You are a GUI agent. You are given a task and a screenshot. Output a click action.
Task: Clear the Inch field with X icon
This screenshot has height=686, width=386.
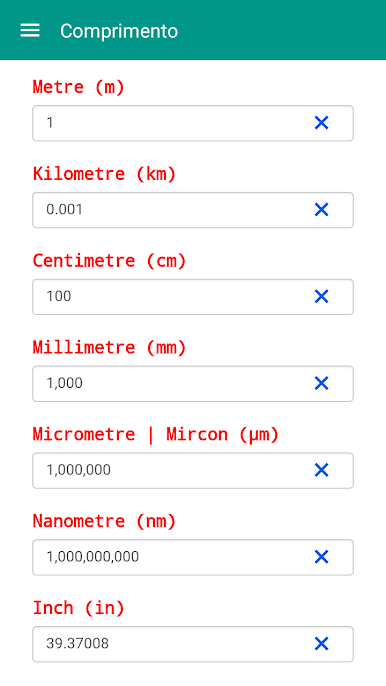(x=321, y=644)
